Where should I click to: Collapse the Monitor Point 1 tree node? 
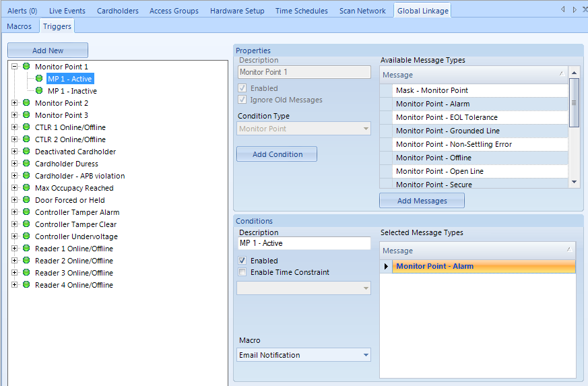pos(15,67)
